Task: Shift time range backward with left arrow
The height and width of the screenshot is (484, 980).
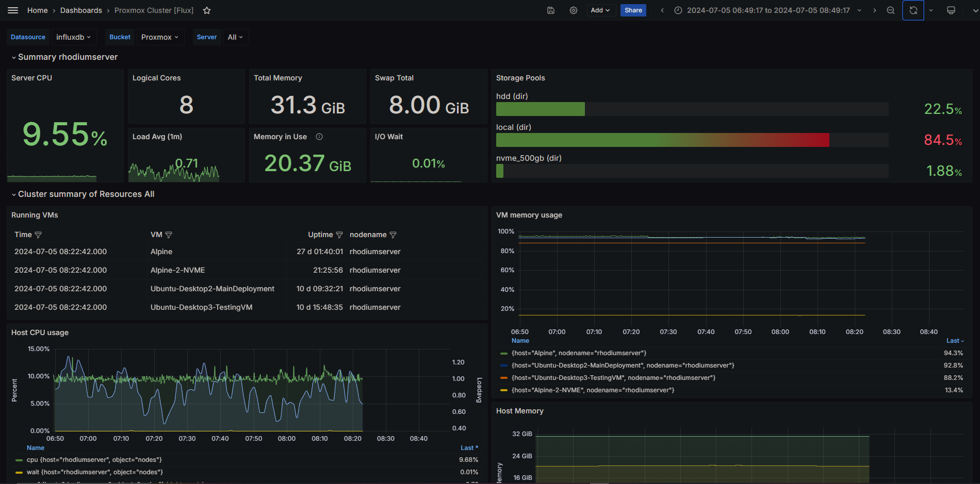Action: click(662, 10)
